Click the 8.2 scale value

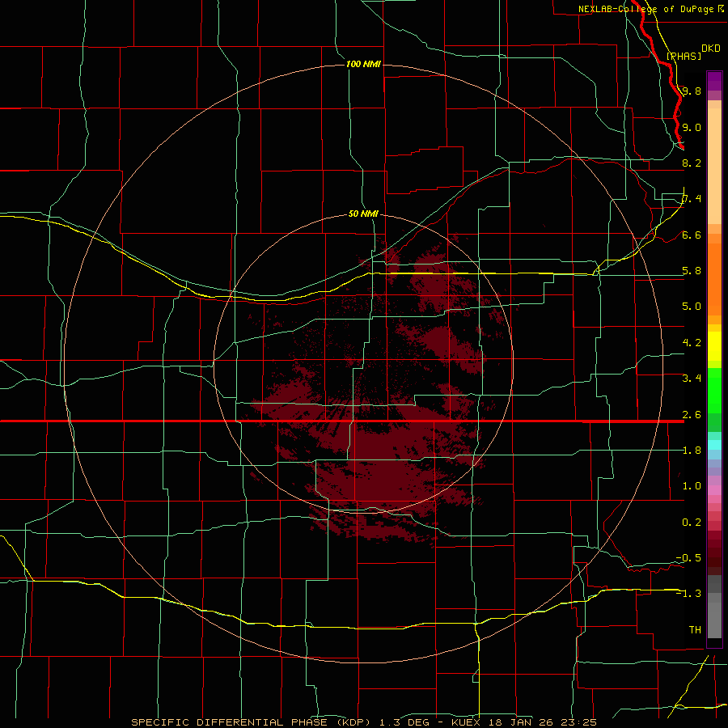(x=692, y=163)
